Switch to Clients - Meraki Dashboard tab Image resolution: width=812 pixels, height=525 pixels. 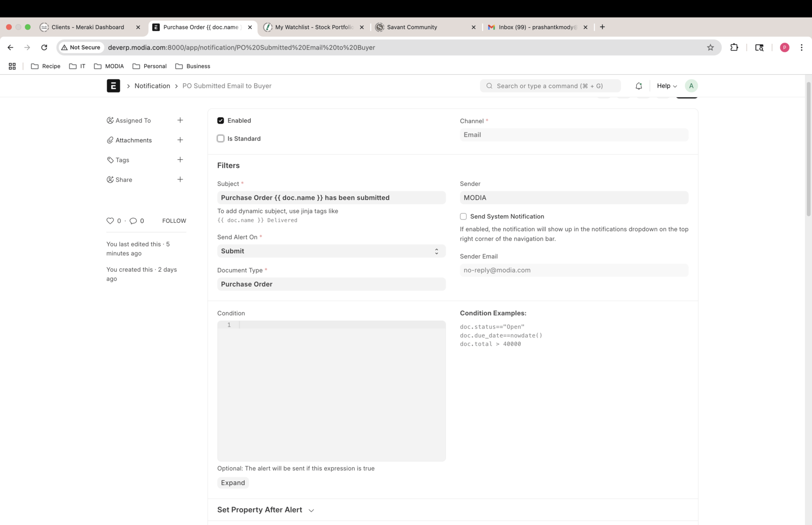(88, 27)
